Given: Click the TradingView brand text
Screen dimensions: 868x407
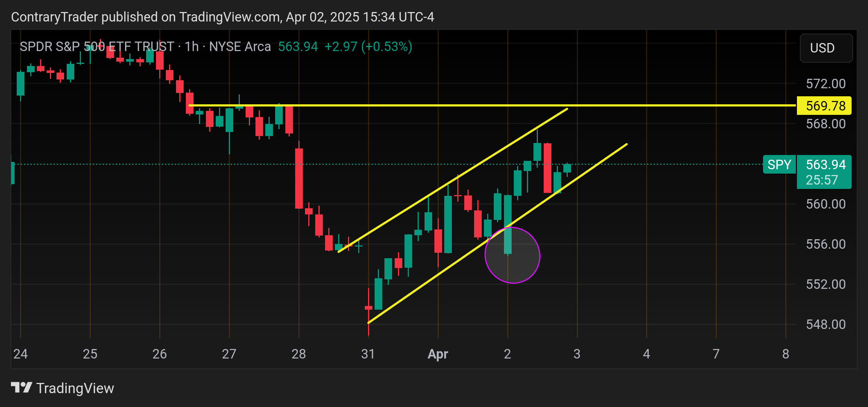Looking at the screenshot, I should coord(75,388).
